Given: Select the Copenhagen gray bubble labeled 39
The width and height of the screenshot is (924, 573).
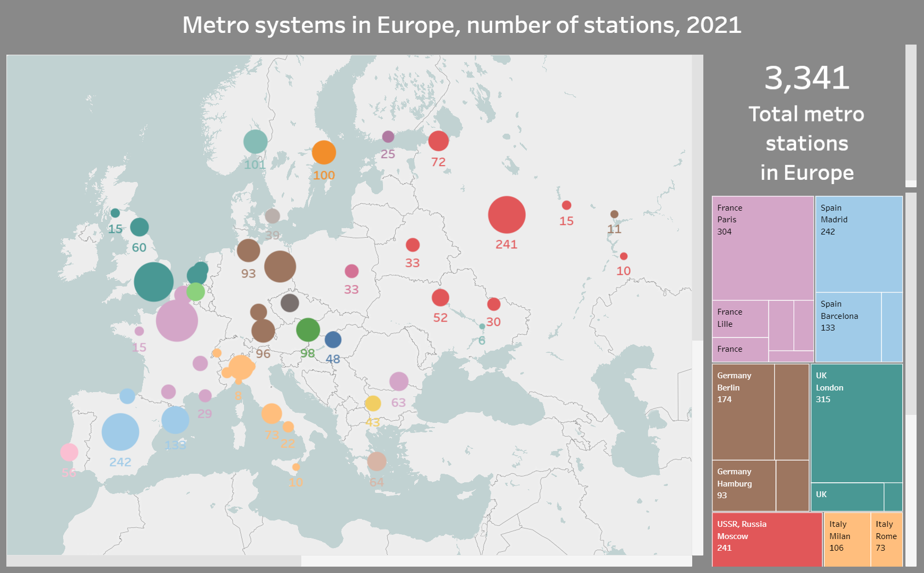Looking at the screenshot, I should tap(272, 216).
